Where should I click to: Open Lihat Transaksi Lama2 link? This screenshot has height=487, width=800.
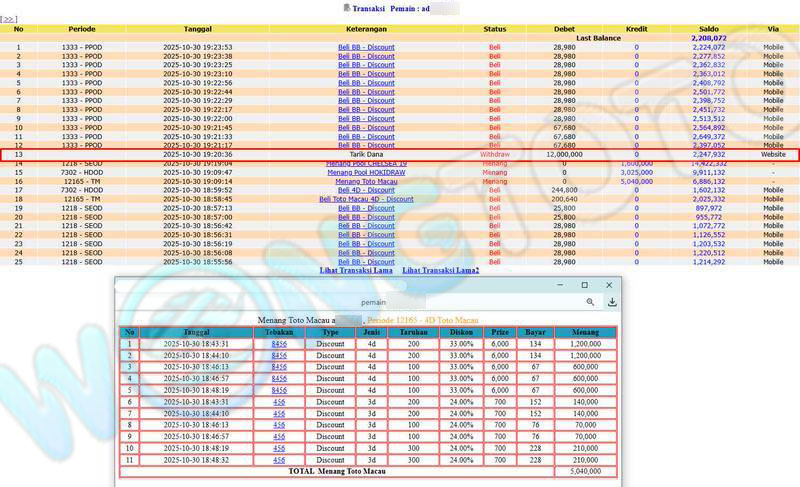tap(440, 270)
